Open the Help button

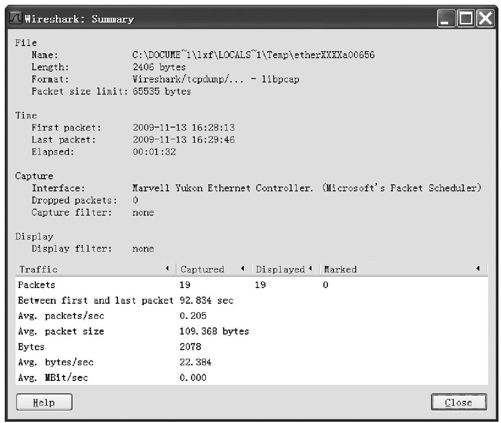click(44, 402)
